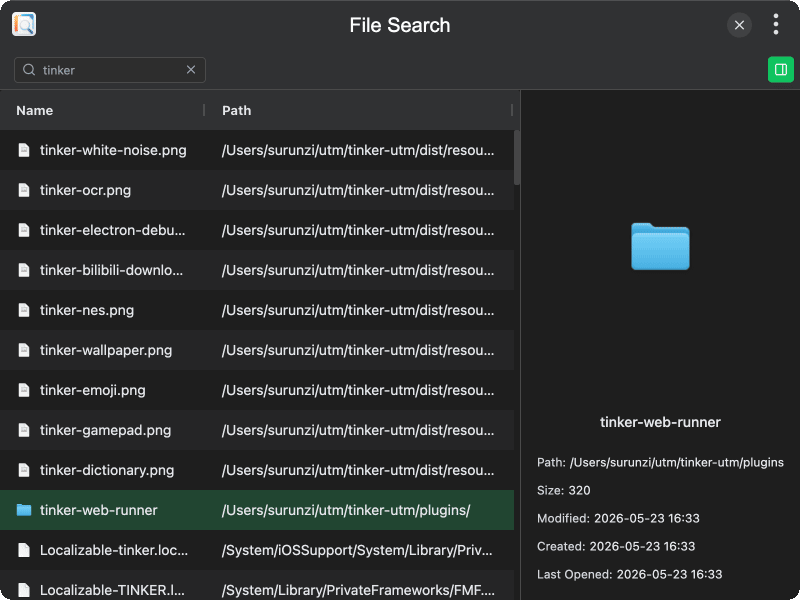
Task: Select the tinker-electron-debu... file
Action: (x=257, y=230)
